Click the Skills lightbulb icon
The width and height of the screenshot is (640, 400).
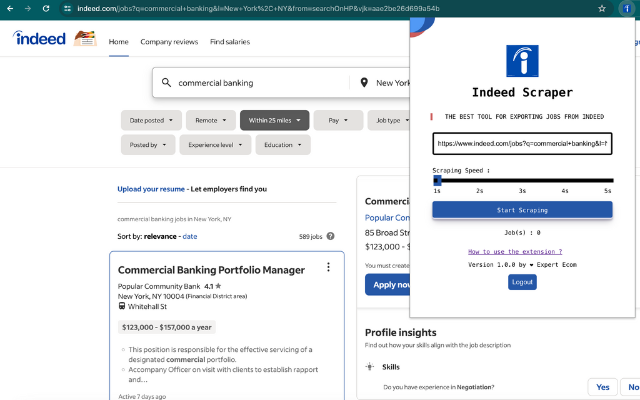coord(370,367)
